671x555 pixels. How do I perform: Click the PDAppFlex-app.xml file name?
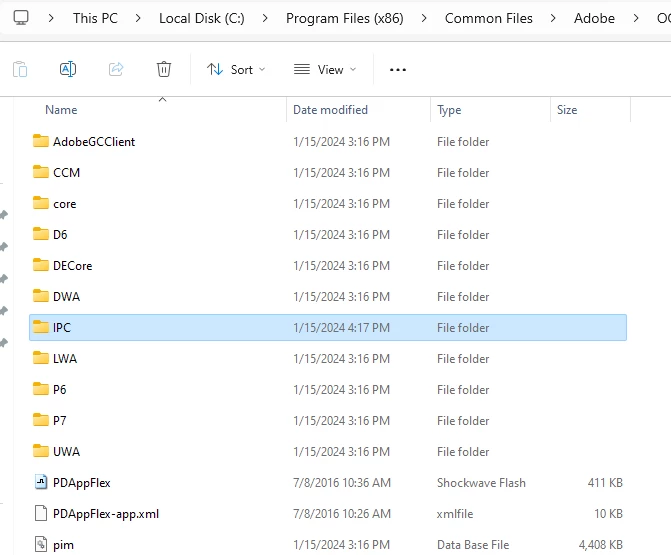pos(106,514)
